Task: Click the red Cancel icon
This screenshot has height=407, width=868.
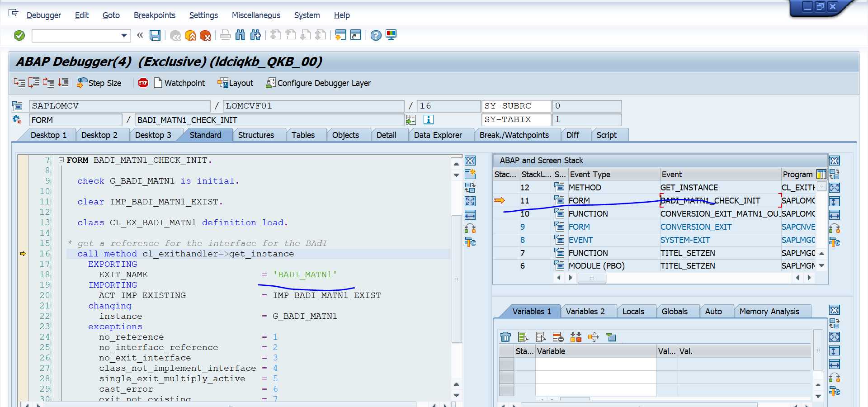Action: click(205, 35)
